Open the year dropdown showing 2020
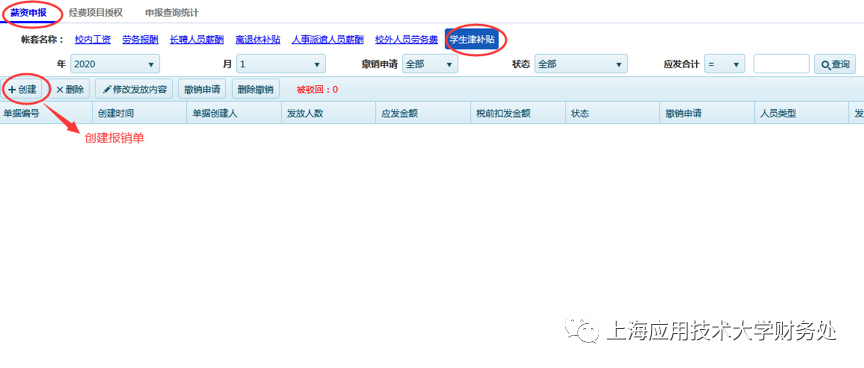864x368 pixels. tap(115, 64)
